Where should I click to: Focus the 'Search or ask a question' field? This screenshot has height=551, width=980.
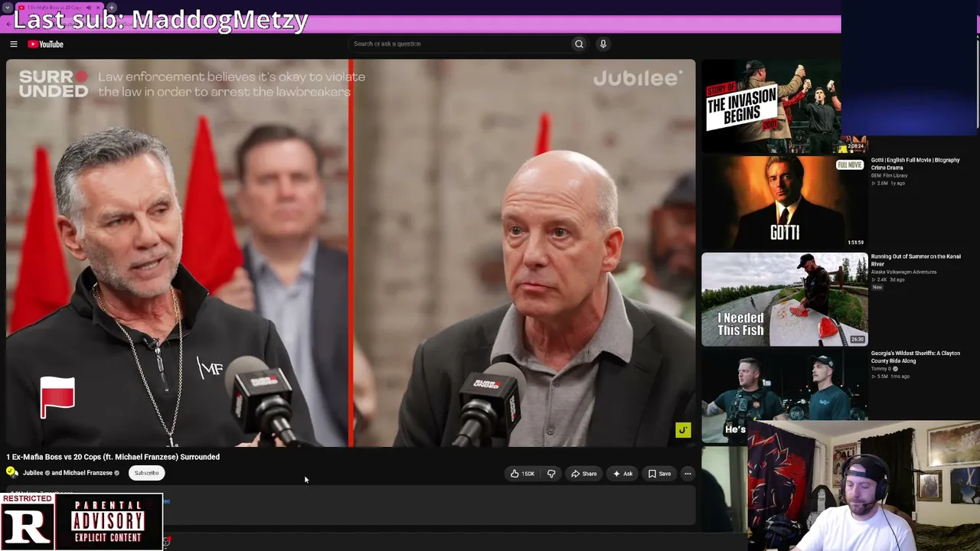pyautogui.click(x=458, y=44)
